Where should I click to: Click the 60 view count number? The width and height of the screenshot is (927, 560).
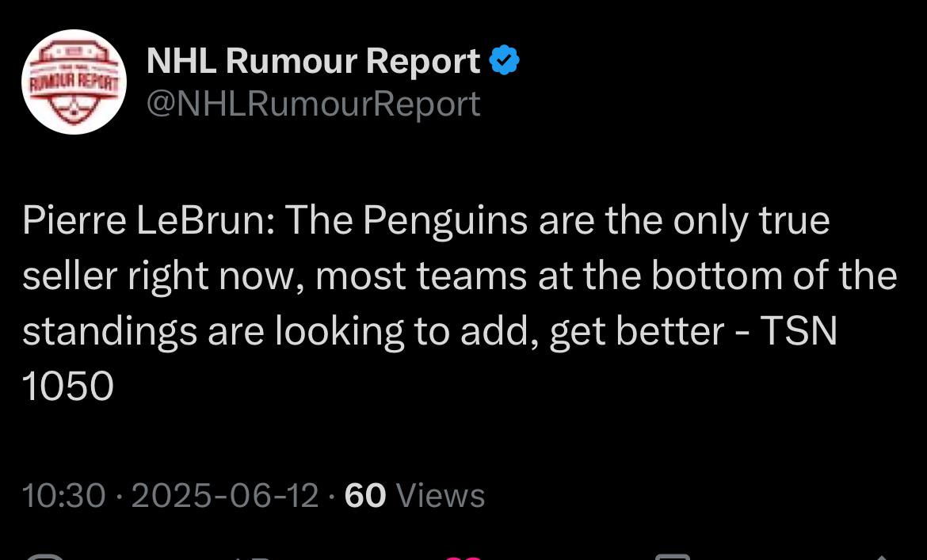click(x=365, y=495)
